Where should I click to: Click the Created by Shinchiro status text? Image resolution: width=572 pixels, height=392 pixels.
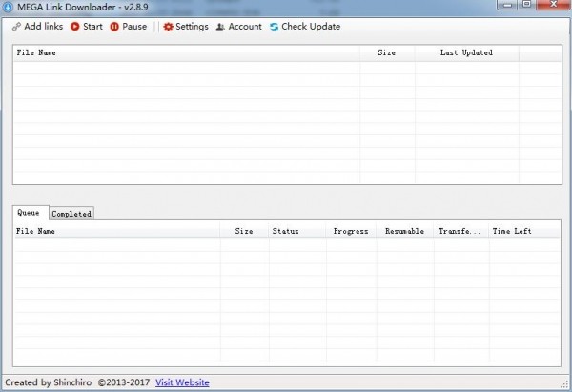[x=49, y=382]
